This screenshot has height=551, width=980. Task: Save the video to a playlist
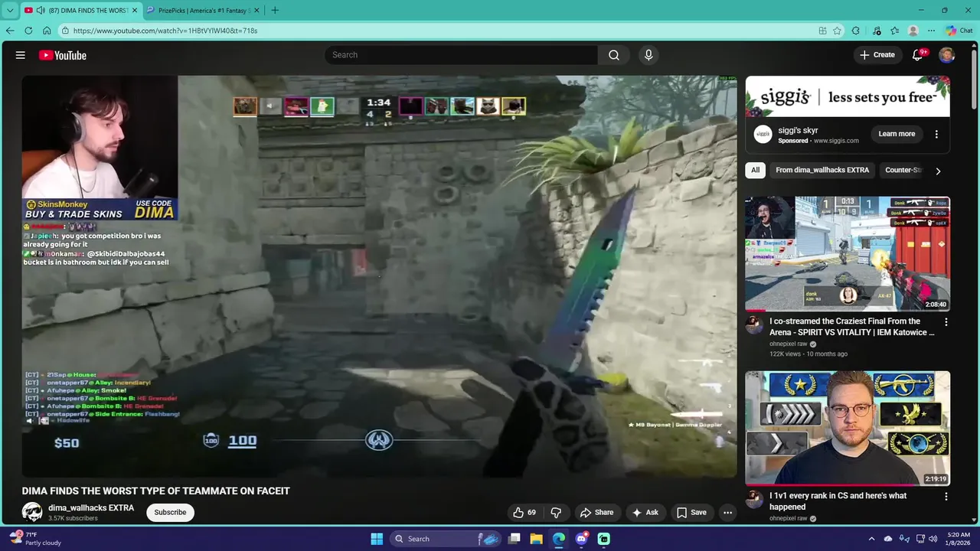tap(691, 513)
